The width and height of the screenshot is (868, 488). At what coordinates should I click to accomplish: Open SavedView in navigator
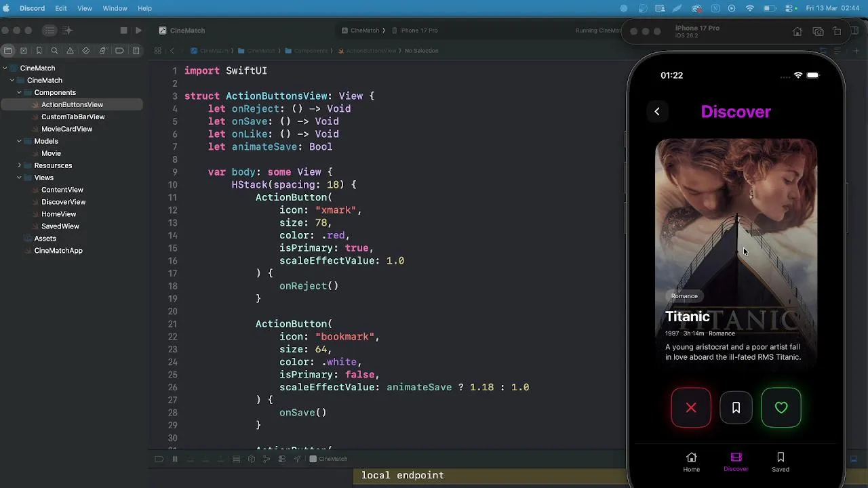pos(60,226)
